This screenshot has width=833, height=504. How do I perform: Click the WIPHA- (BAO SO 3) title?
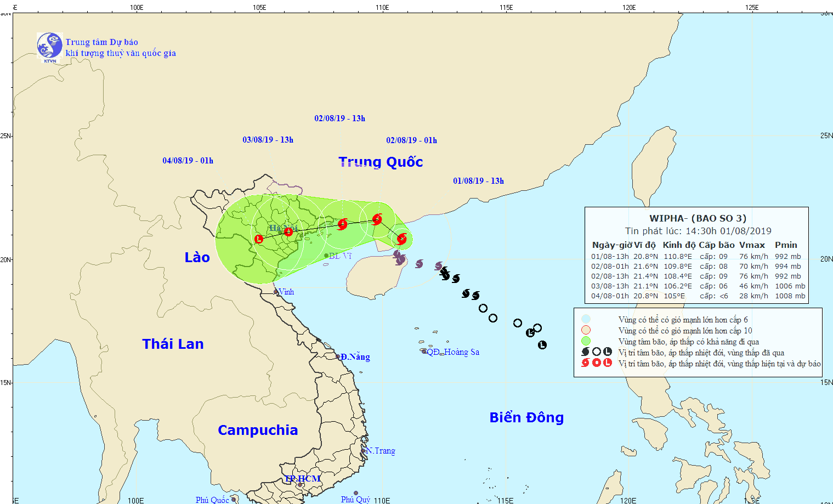[698, 218]
